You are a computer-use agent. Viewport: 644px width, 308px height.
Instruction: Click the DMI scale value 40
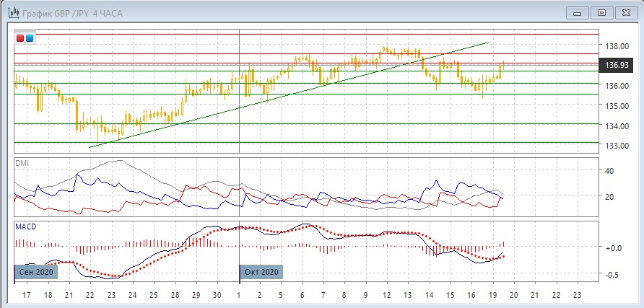(609, 171)
